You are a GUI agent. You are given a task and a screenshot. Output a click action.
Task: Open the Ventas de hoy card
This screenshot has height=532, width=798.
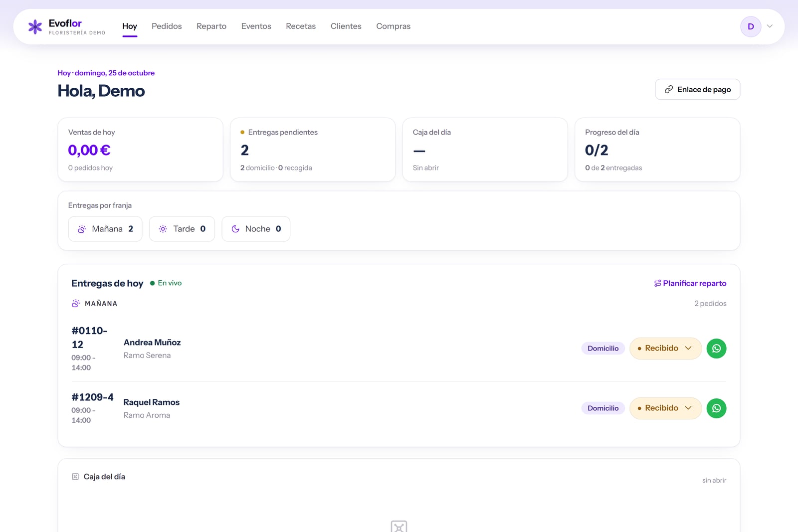[x=141, y=150]
